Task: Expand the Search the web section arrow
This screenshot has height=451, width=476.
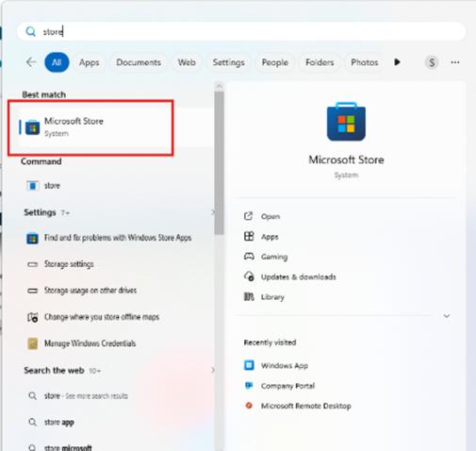Action: point(213,370)
